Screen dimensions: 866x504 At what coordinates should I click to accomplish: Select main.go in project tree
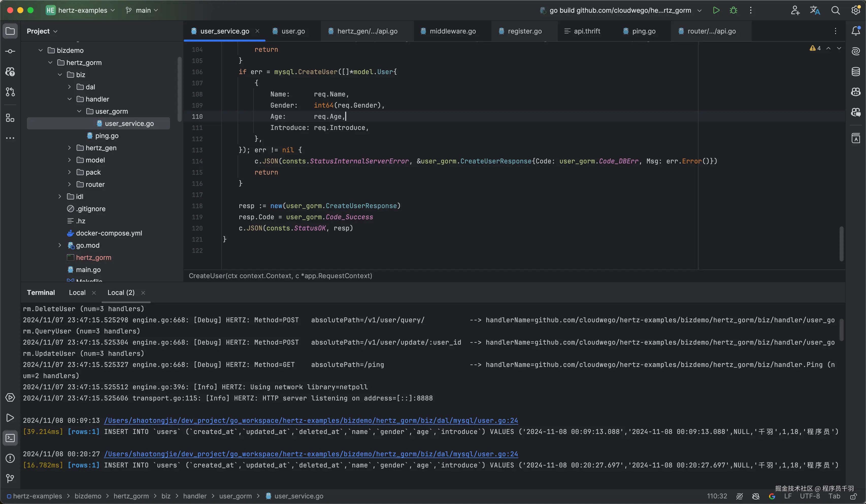(88, 270)
